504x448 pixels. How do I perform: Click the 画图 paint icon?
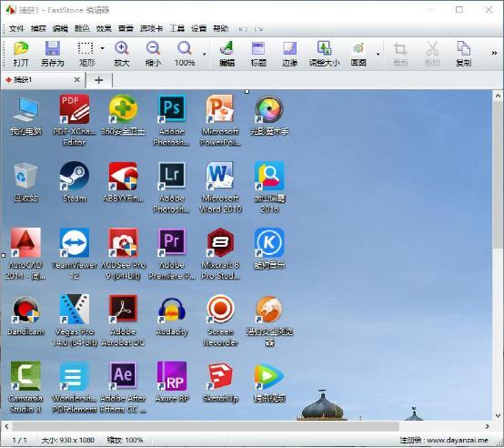(x=358, y=48)
